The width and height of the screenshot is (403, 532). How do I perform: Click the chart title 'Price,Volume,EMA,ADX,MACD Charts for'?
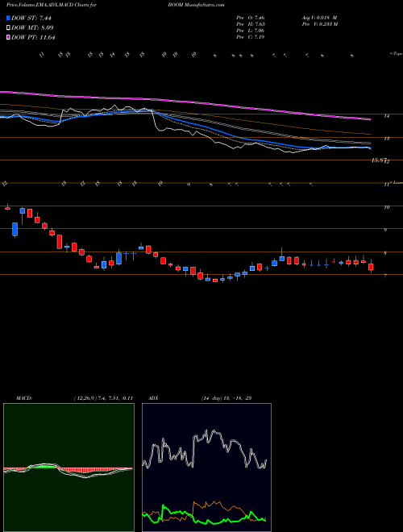52,5
